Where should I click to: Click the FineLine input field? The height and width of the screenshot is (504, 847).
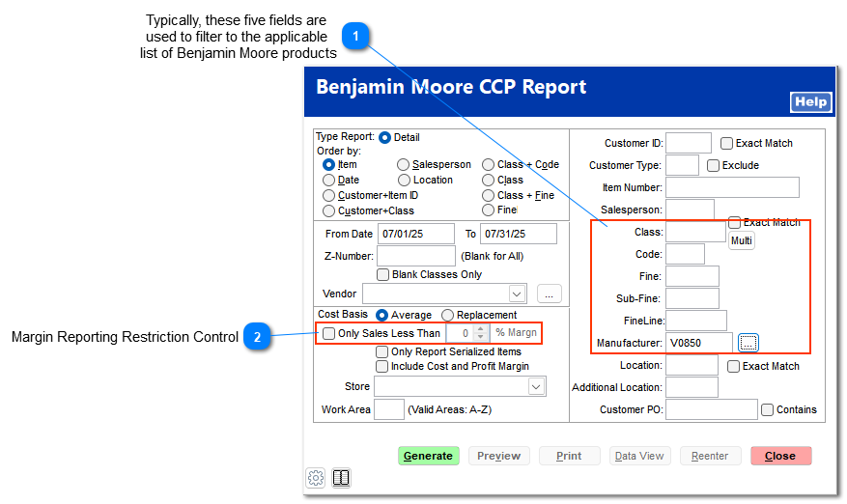pos(695,321)
